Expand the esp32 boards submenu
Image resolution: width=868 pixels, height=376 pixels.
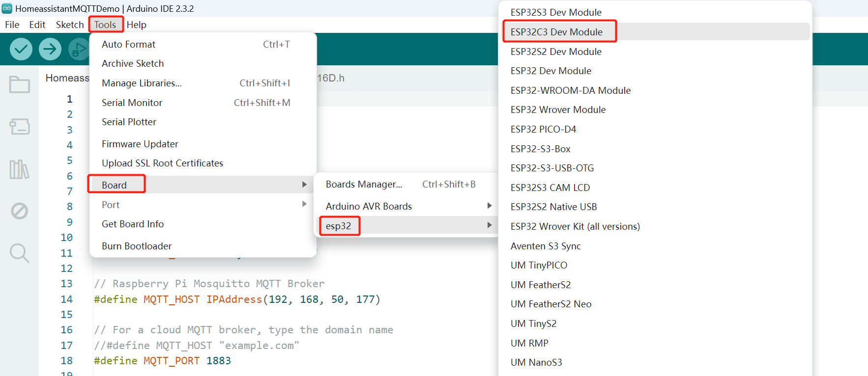point(407,226)
